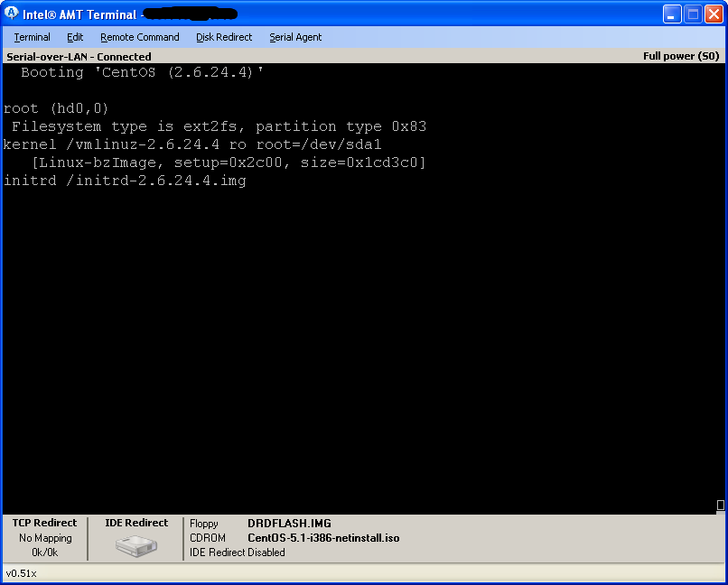Maximize the AMT Terminal window
Screen dimensions: 728x585
pyautogui.click(x=693, y=14)
